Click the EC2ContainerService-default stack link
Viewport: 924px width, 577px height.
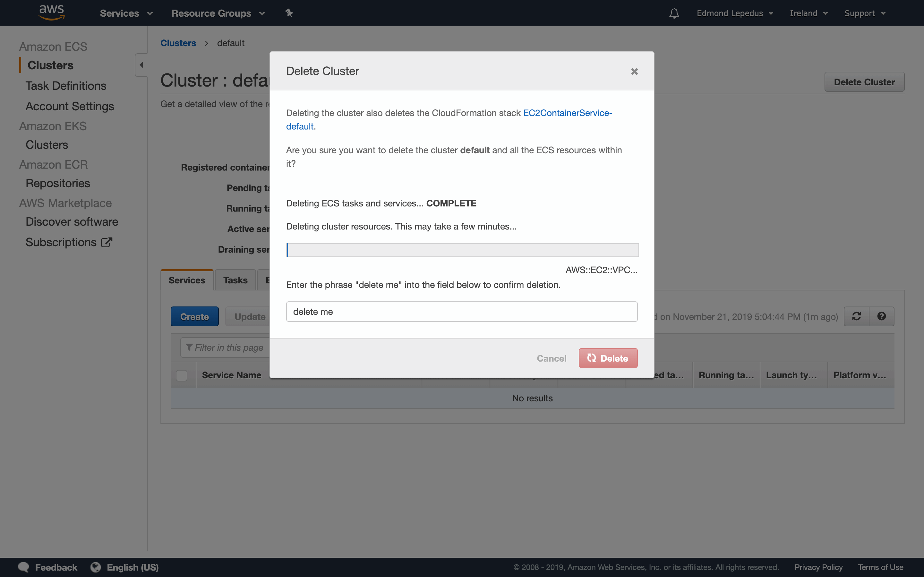(567, 113)
